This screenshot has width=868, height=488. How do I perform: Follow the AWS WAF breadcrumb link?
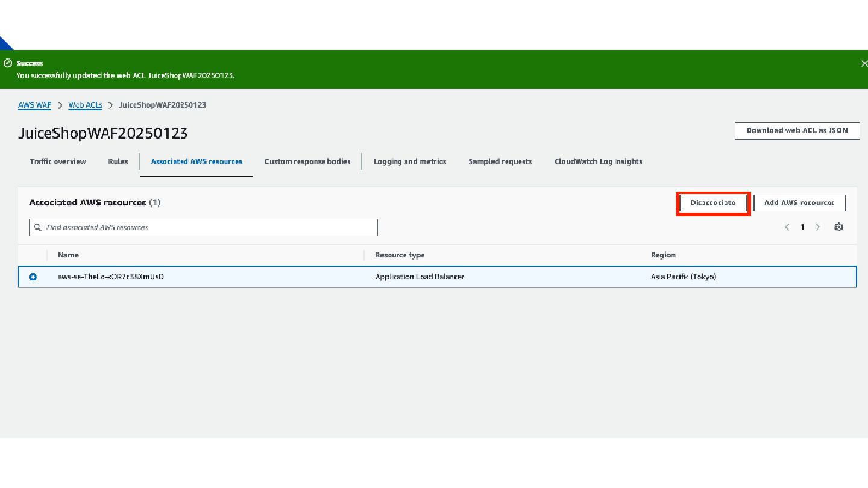(35, 105)
